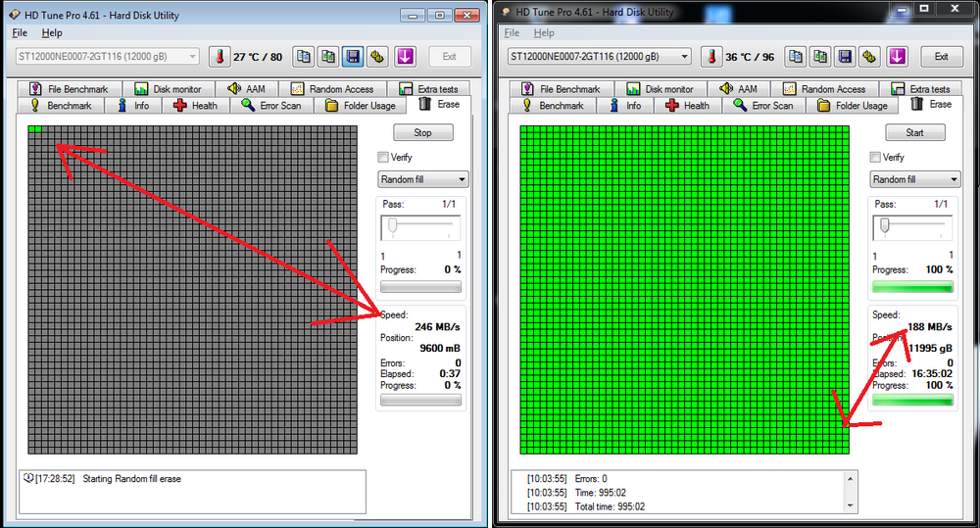Click the purple download arrow icon in right window
The width and height of the screenshot is (980, 528).
pos(897,56)
